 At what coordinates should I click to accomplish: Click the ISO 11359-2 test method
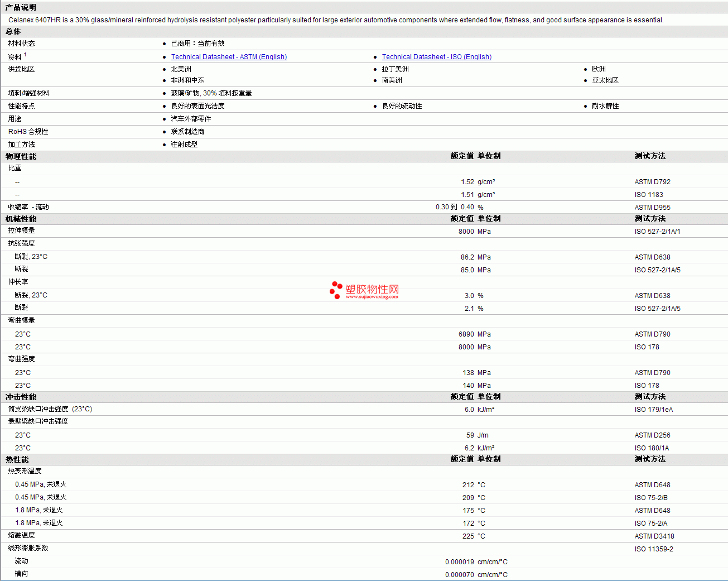point(654,549)
